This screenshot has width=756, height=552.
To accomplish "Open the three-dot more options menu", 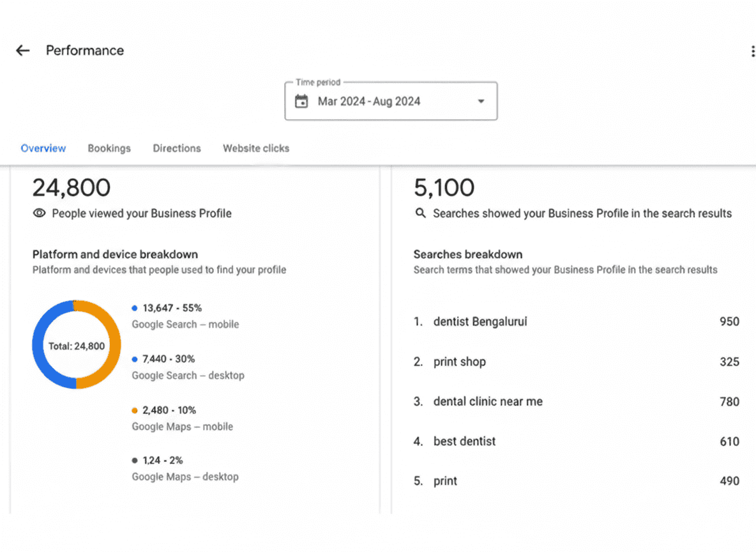I will [x=753, y=51].
